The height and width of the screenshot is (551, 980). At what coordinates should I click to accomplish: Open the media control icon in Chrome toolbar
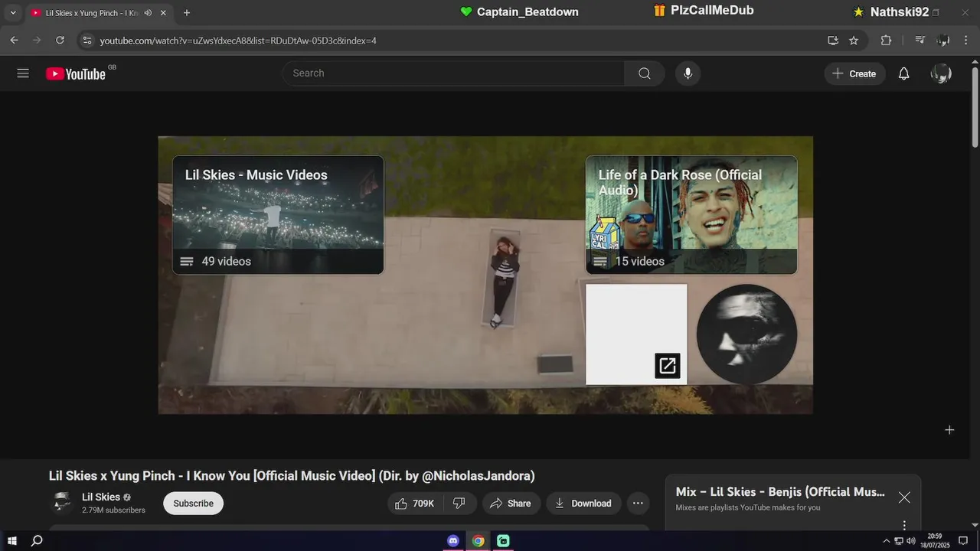coord(920,40)
